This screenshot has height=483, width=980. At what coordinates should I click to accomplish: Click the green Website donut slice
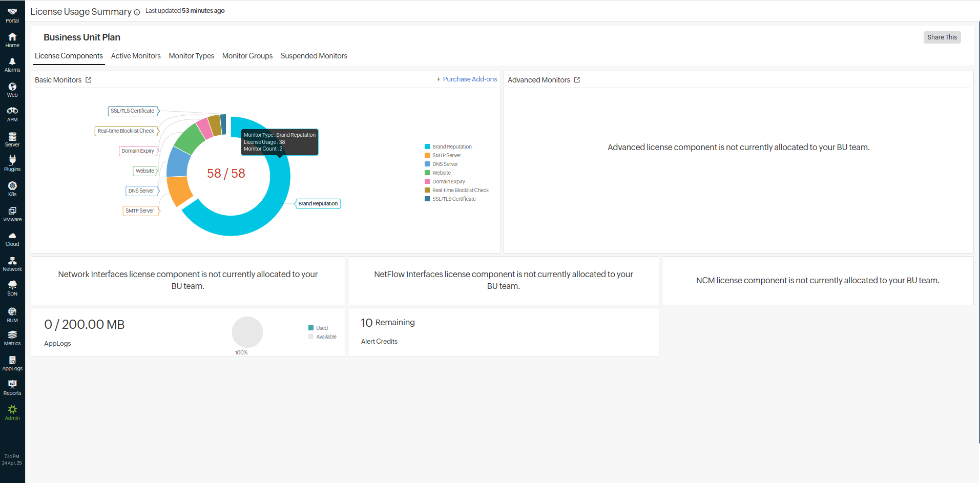click(189, 139)
